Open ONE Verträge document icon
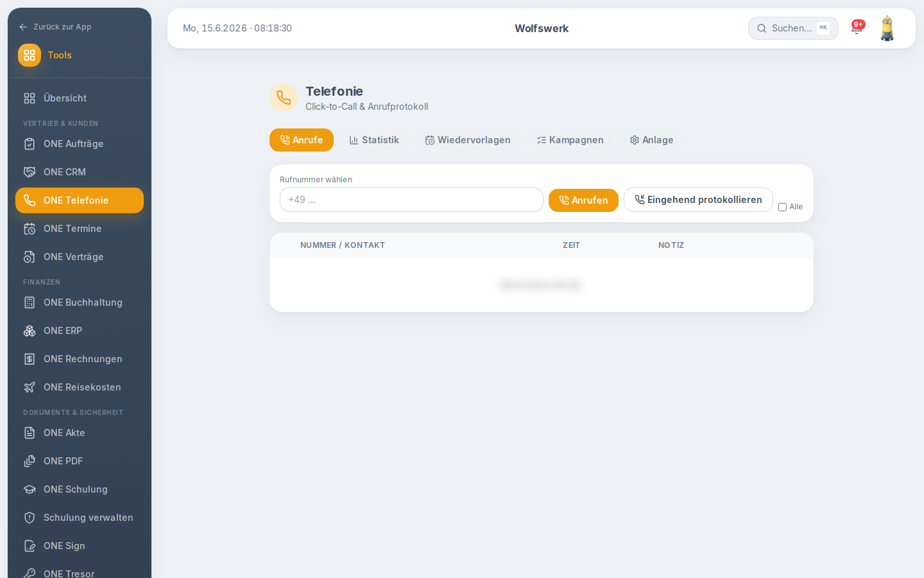924x578 pixels. [x=30, y=257]
